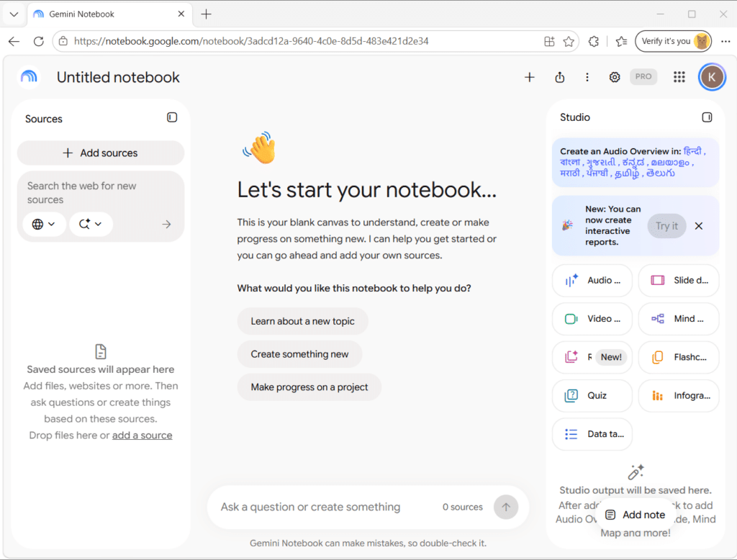The image size is (737, 560).
Task: Generate a Quiz
Action: pyautogui.click(x=592, y=396)
